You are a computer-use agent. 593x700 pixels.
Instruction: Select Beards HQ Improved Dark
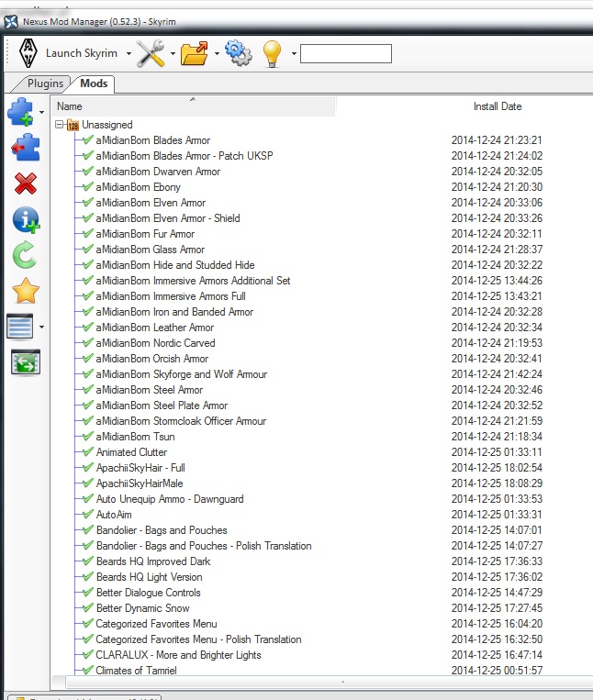click(x=153, y=561)
